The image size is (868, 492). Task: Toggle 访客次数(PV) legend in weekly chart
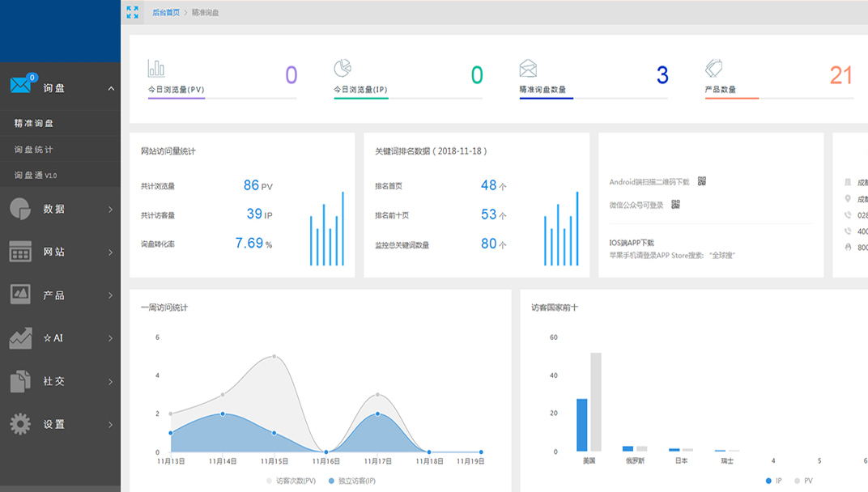[x=291, y=481]
